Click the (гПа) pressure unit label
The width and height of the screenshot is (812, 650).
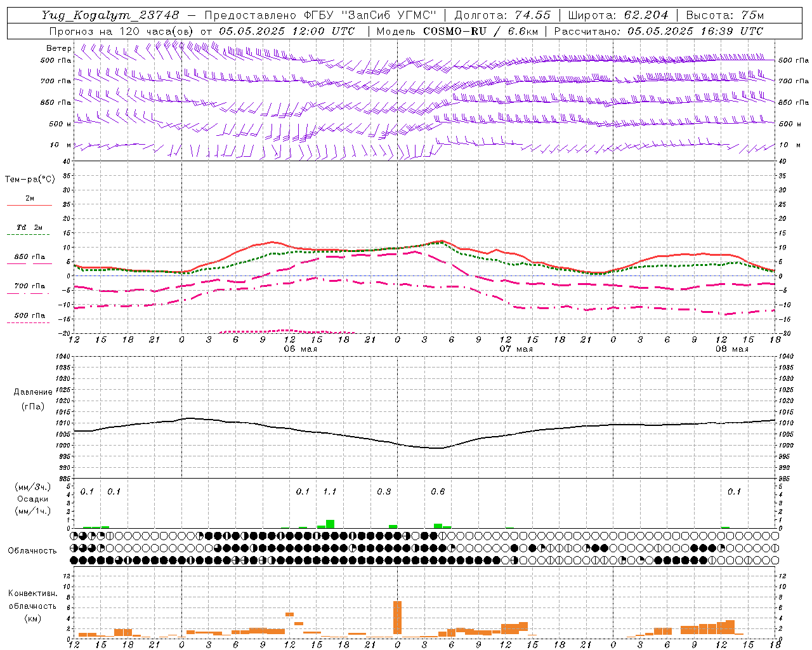(32, 406)
